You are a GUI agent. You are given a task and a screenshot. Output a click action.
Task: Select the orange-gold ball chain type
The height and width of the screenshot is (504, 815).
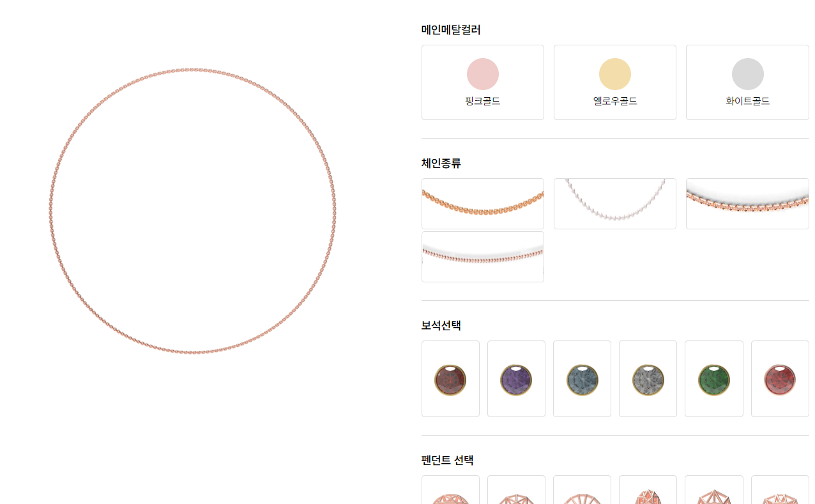click(x=482, y=204)
